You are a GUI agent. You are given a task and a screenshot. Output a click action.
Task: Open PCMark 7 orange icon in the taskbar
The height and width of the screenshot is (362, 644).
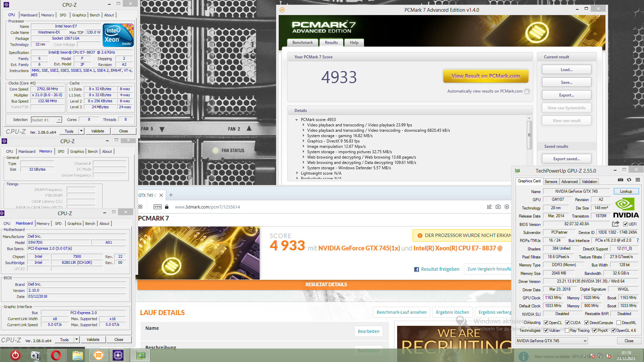point(98,355)
